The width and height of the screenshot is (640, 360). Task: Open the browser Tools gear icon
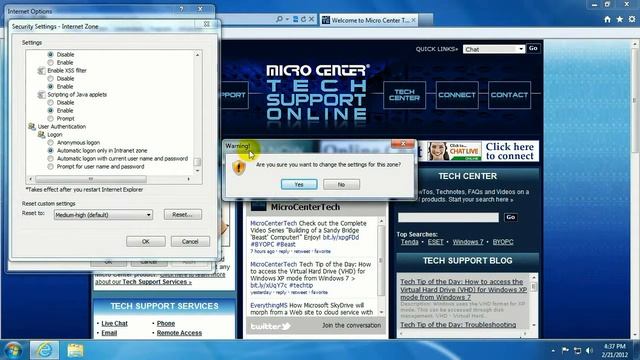(632, 19)
